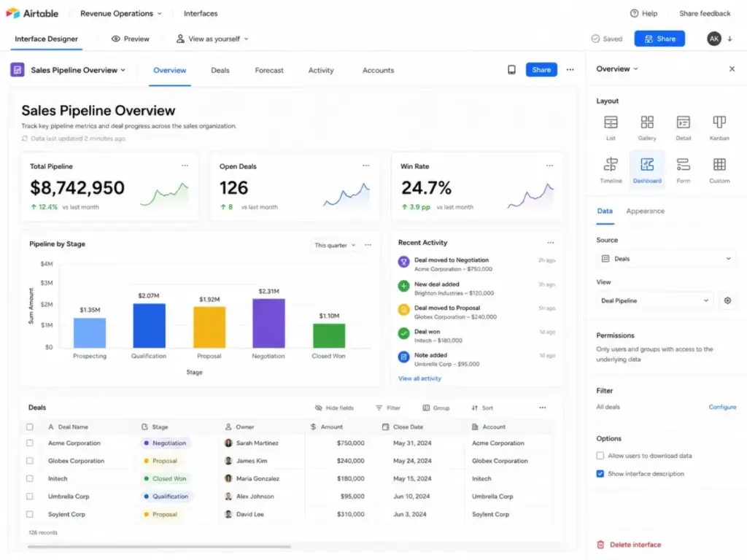Click the blue Share button in top bar

tap(659, 39)
